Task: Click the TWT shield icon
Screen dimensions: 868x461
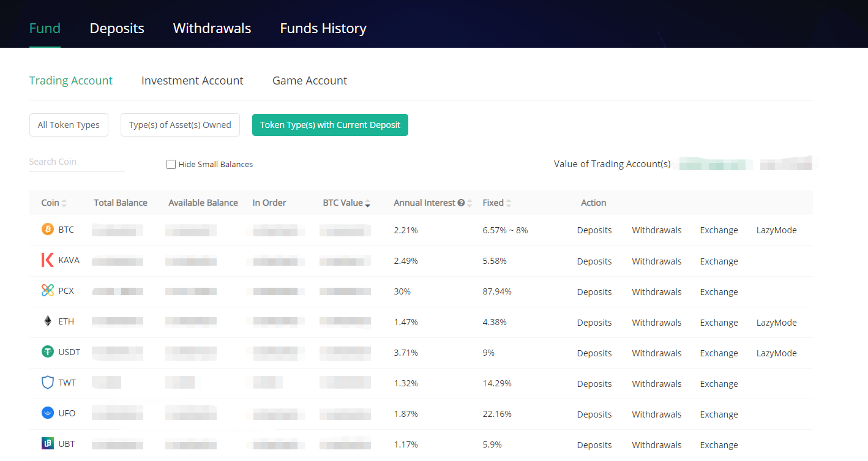Action: click(x=47, y=383)
